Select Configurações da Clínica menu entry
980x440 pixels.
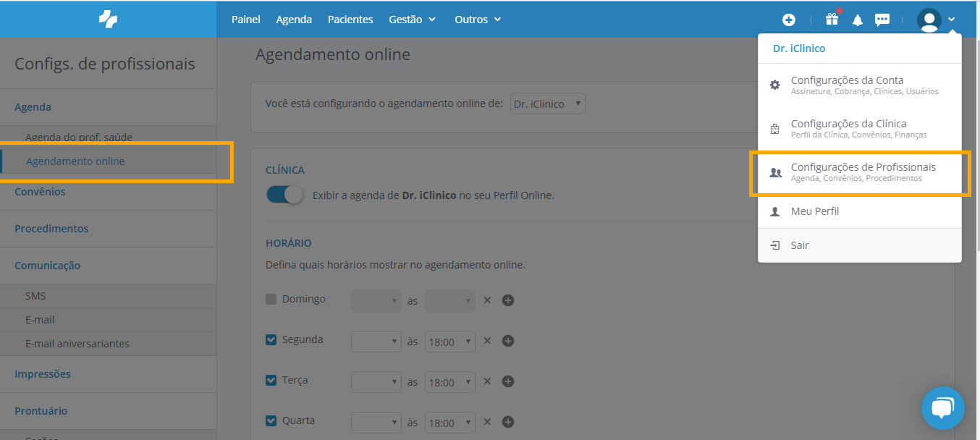[860, 129]
